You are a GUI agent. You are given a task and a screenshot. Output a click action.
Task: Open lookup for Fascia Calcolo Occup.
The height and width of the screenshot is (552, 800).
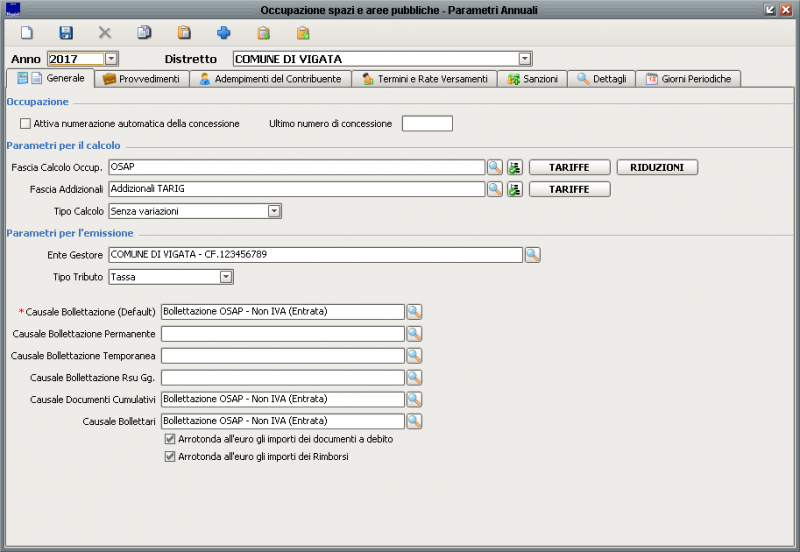point(495,167)
